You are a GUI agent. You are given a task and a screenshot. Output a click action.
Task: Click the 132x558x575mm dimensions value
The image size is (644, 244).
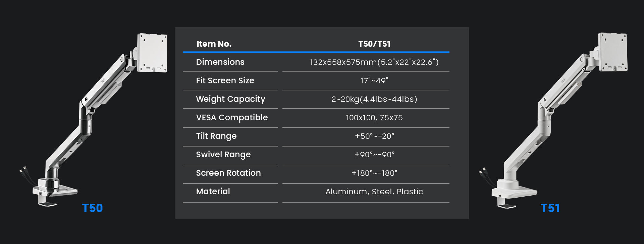click(x=374, y=62)
